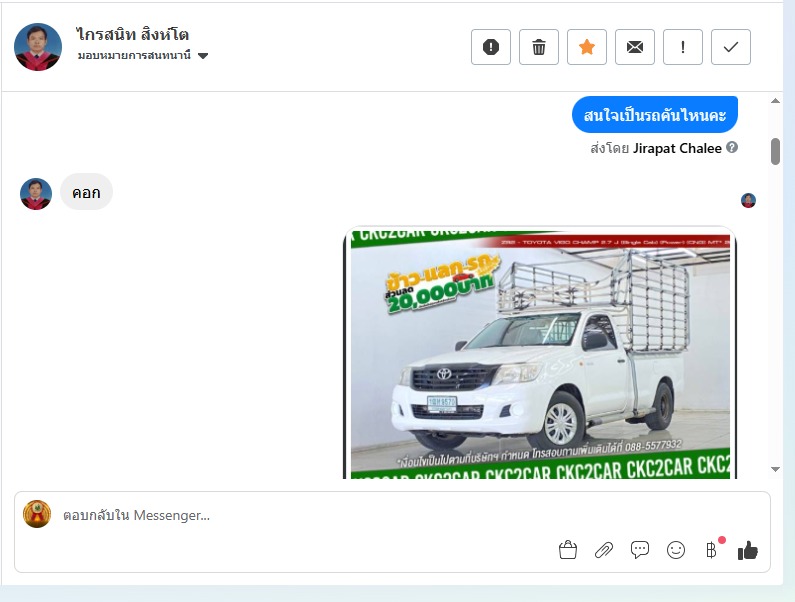Click scrollbar down arrow in chat
Image resolution: width=795 pixels, height=602 pixels.
(x=775, y=469)
